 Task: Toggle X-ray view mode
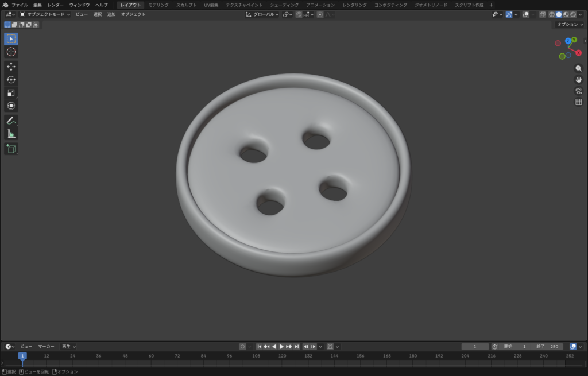pos(543,14)
